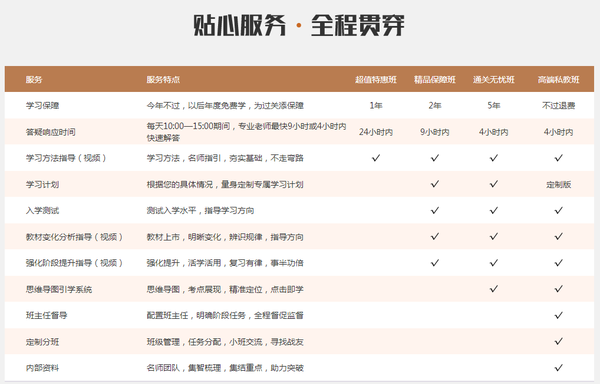Select the 思维导图引学系统 row label
Viewport: 600px width, 384px height.
pos(59,289)
